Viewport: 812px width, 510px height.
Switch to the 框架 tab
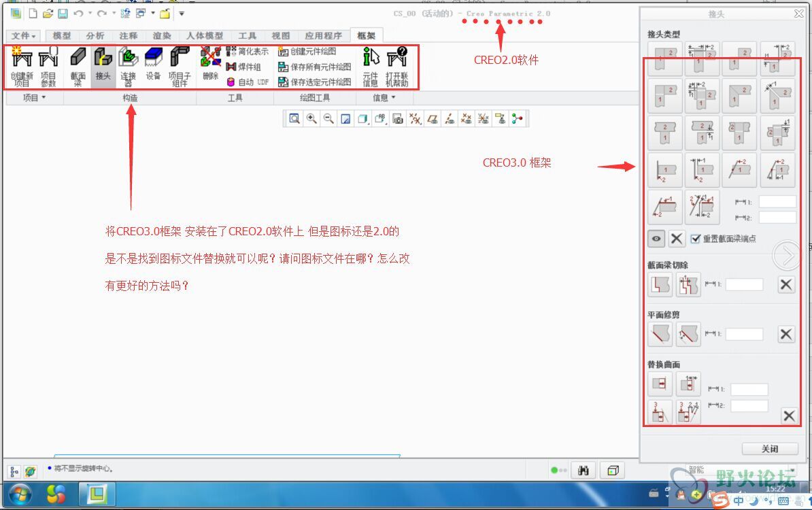[x=366, y=36]
